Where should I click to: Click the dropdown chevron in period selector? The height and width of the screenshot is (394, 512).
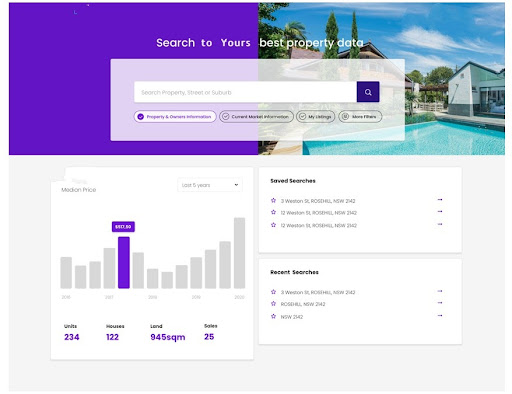pos(236,185)
